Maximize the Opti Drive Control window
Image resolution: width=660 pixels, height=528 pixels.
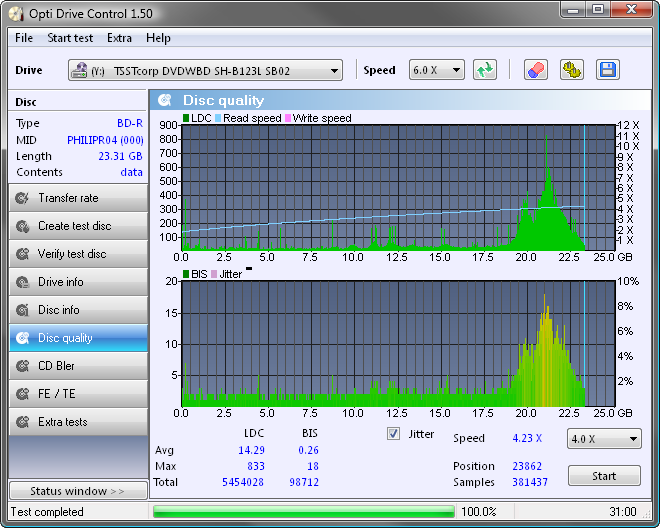tap(598, 9)
